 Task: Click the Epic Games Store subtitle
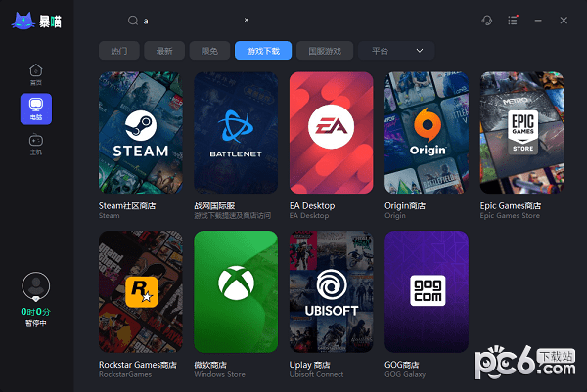pyautogui.click(x=510, y=215)
